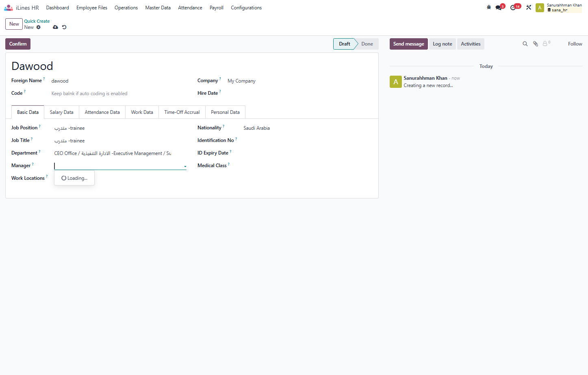588x375 pixels.
Task: Click the paperclip attachments icon
Action: [536, 44]
